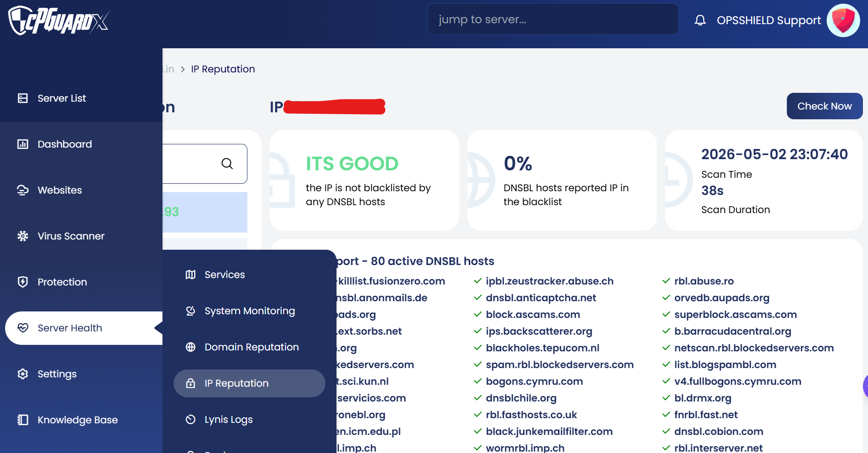Screen dimensions: 868x453
Task: Click the Check Now button
Action: (824, 106)
